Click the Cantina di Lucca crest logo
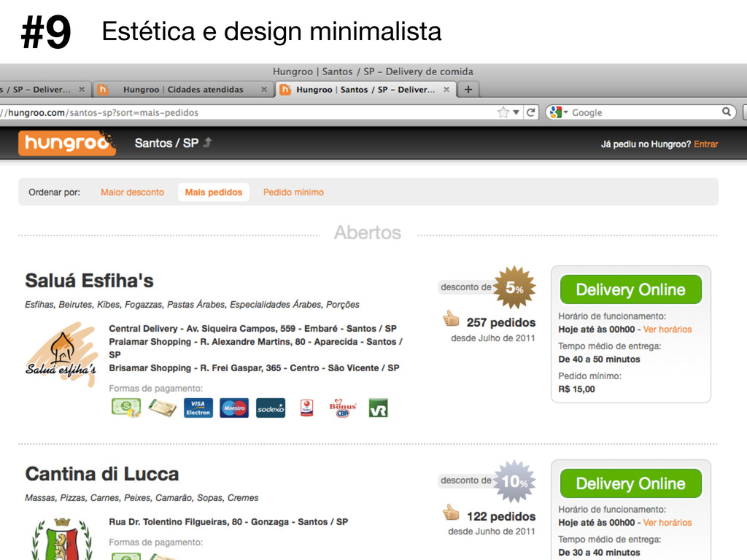This screenshot has width=747, height=560. 62,538
